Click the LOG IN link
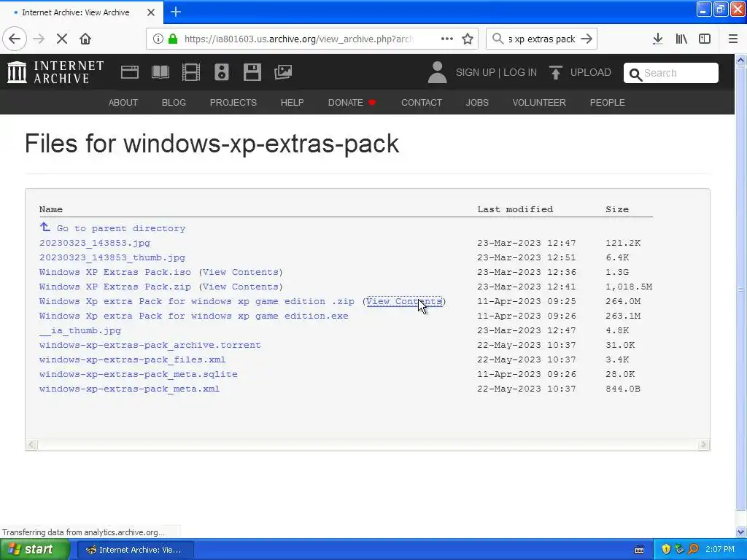The width and height of the screenshot is (747, 560). (520, 72)
